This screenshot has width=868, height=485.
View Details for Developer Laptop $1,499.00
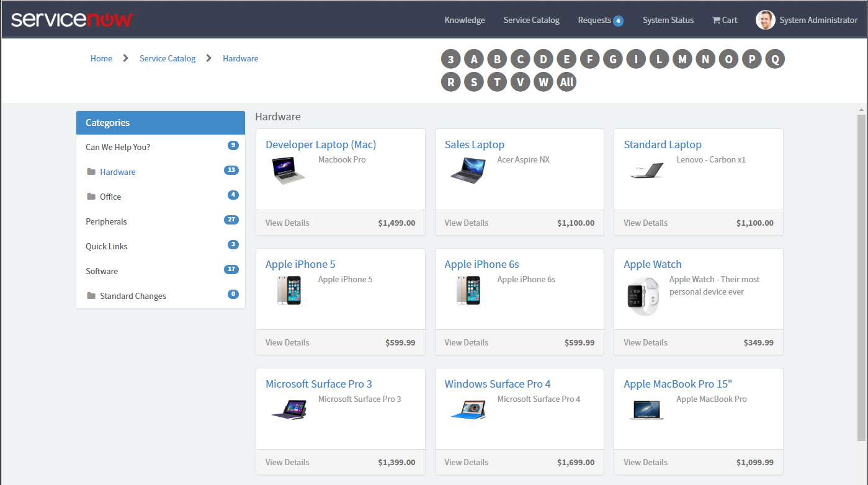tap(287, 223)
